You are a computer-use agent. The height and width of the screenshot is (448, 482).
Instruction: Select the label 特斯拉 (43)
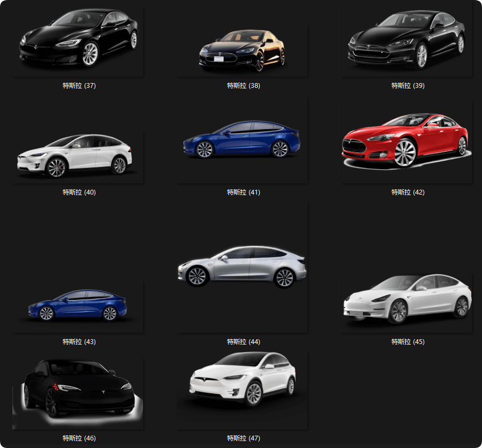pyautogui.click(x=79, y=342)
